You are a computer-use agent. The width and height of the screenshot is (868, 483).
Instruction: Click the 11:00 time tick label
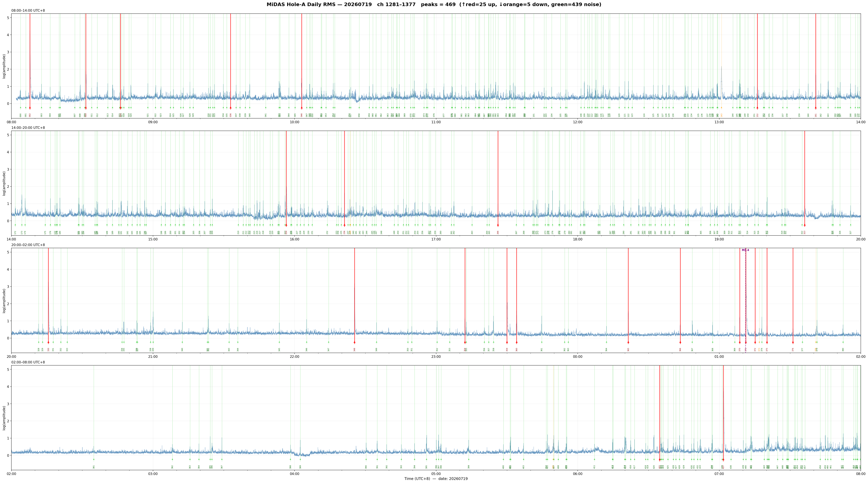[436, 122]
